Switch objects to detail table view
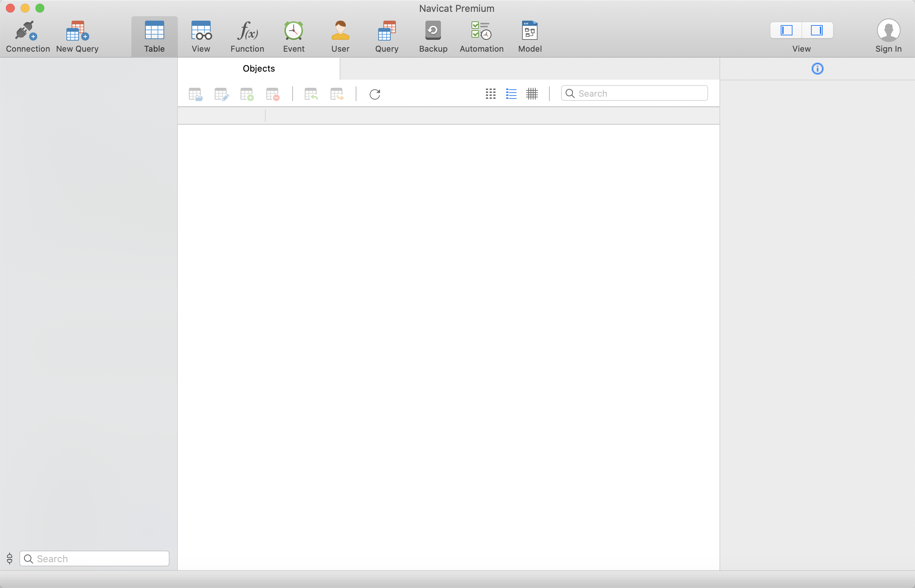The height and width of the screenshot is (588, 915). (532, 94)
